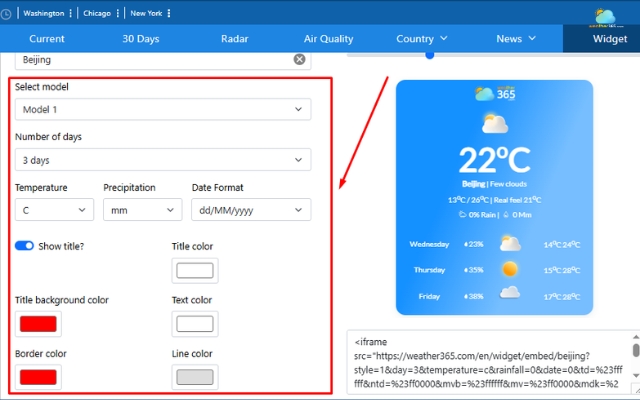The width and height of the screenshot is (640, 400).
Task: Click the weather365 logo in widget preview
Action: click(x=495, y=93)
